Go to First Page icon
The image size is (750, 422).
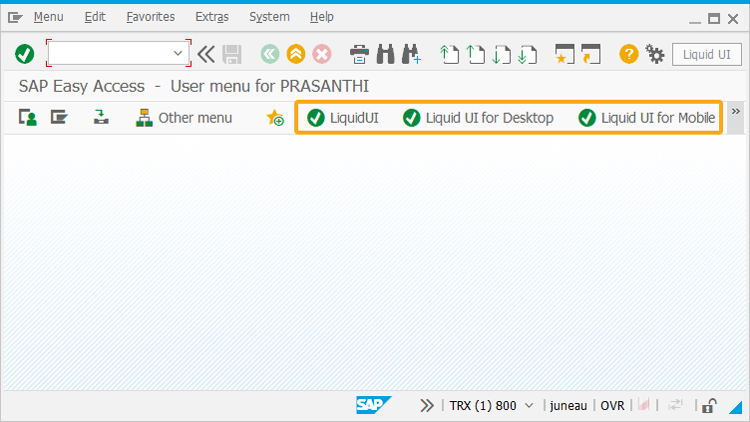pyautogui.click(x=449, y=54)
